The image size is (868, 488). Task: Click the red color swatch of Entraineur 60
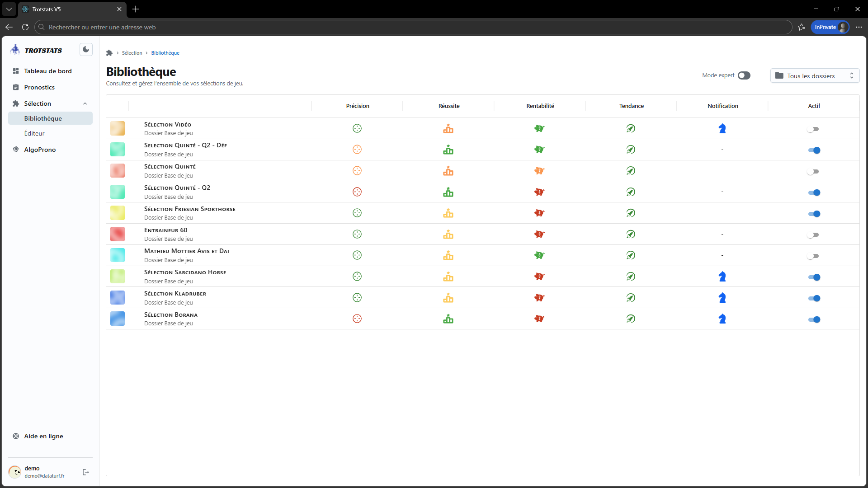118,234
